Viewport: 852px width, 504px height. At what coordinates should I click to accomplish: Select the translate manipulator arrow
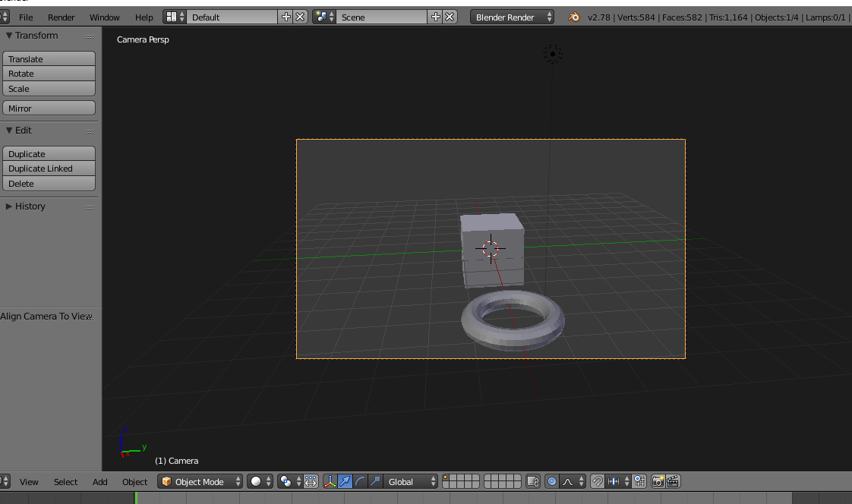tap(345, 481)
